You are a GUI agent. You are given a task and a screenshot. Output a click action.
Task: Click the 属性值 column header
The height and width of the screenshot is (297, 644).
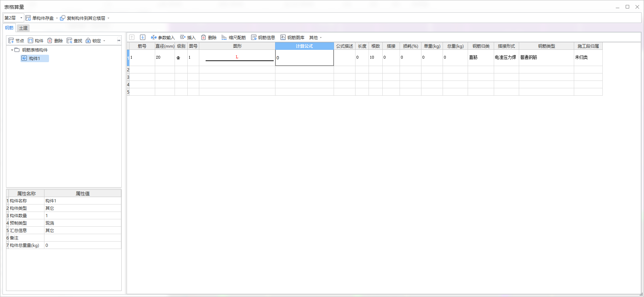click(x=83, y=194)
